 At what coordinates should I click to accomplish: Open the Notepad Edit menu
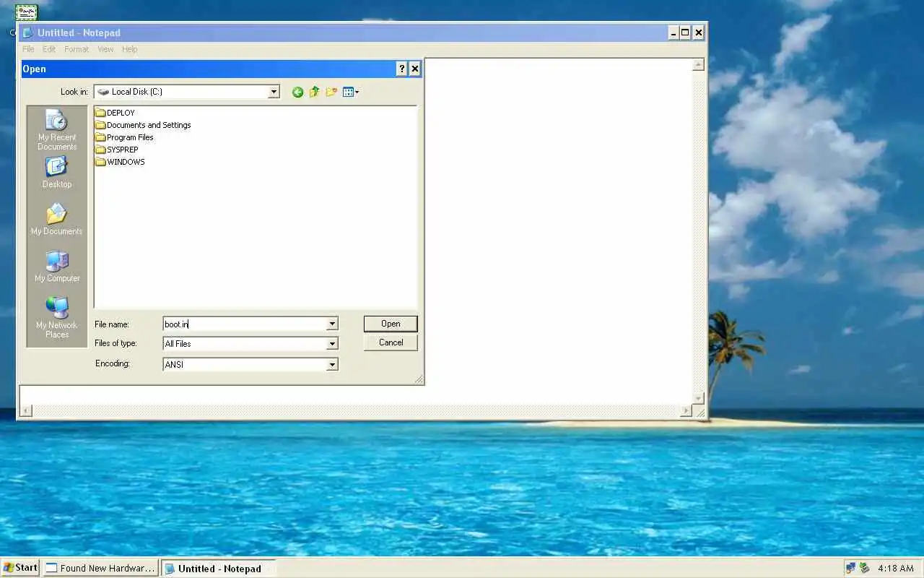tap(49, 49)
